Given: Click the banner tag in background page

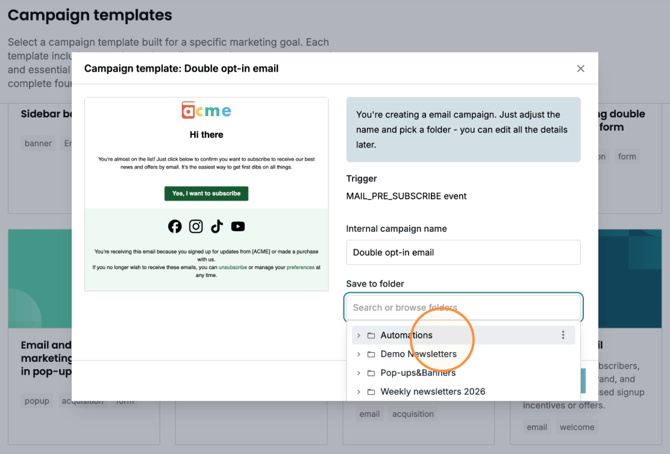Looking at the screenshot, I should coord(38,143).
